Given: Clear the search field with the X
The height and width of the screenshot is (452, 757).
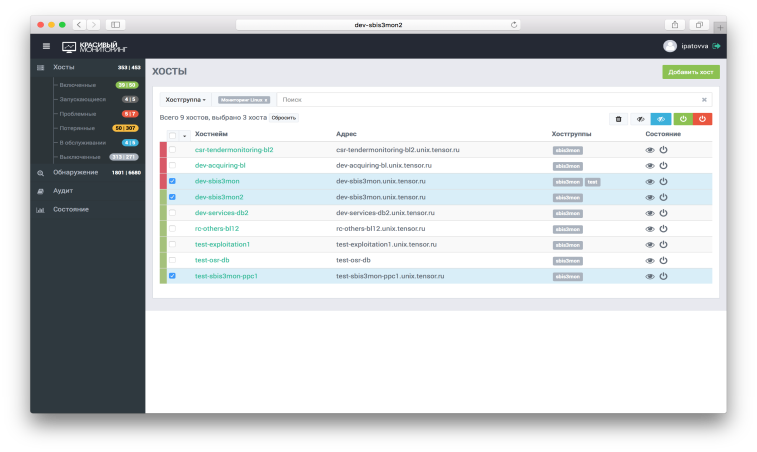Looking at the screenshot, I should (x=704, y=99).
